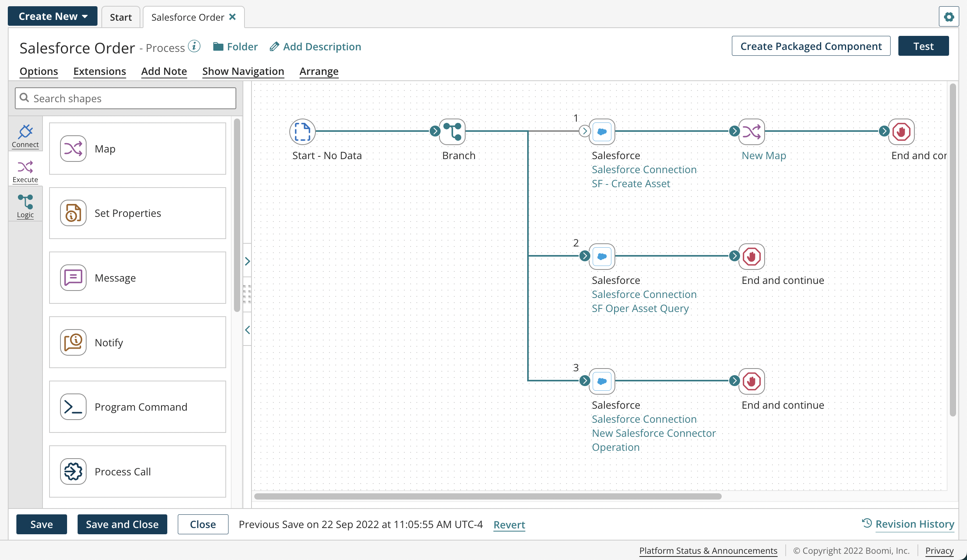
Task: Select the Map shape in the palette
Action: click(137, 148)
